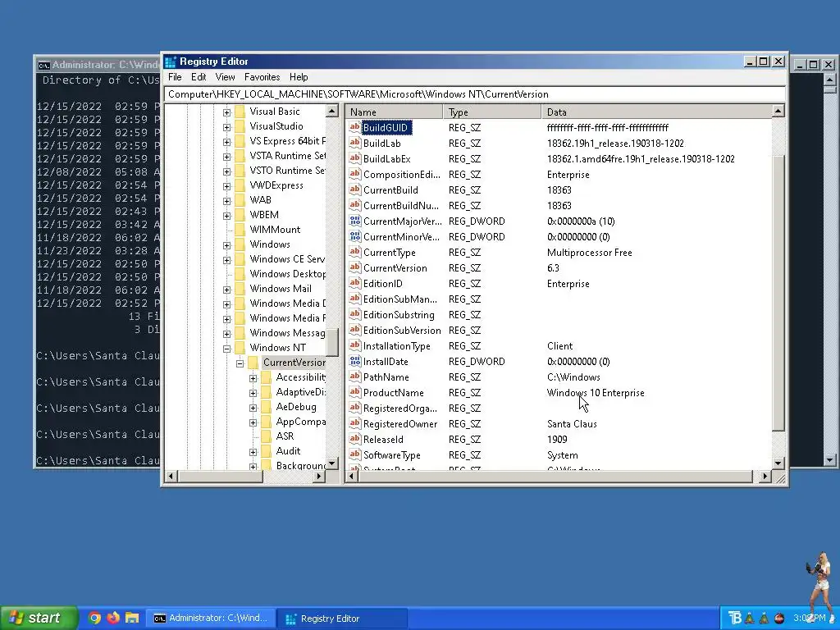Screen dimensions: 840x630
Task: Click the Start button
Action: 38,618
